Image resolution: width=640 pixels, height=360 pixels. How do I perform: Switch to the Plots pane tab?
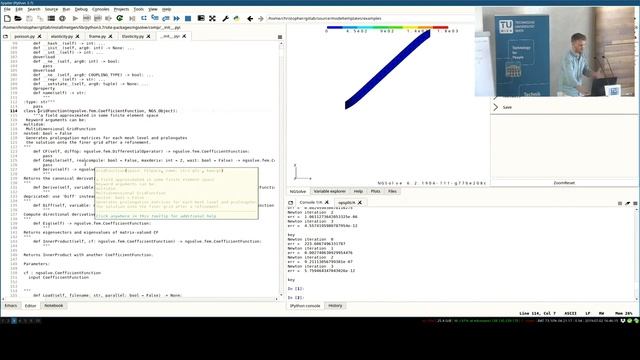[376, 191]
